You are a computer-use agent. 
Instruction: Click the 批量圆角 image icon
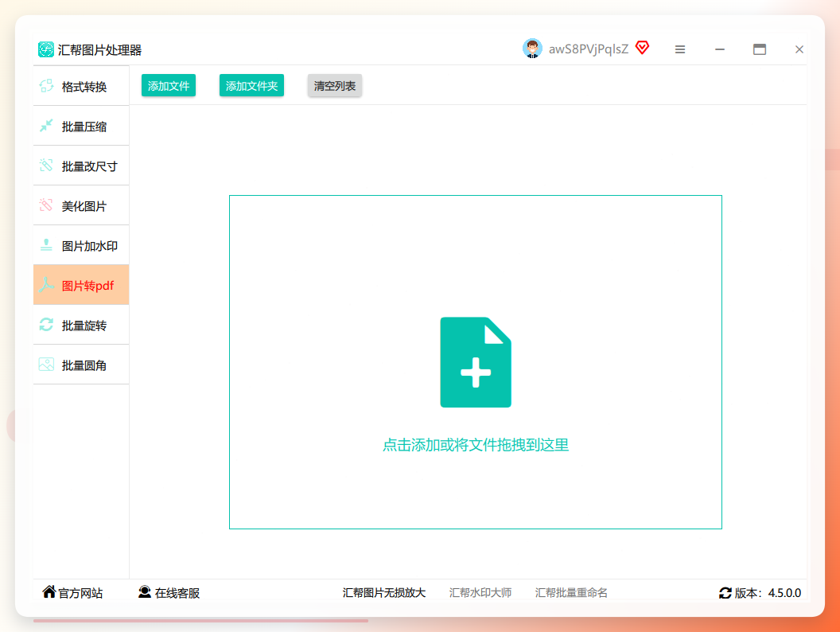tap(47, 365)
